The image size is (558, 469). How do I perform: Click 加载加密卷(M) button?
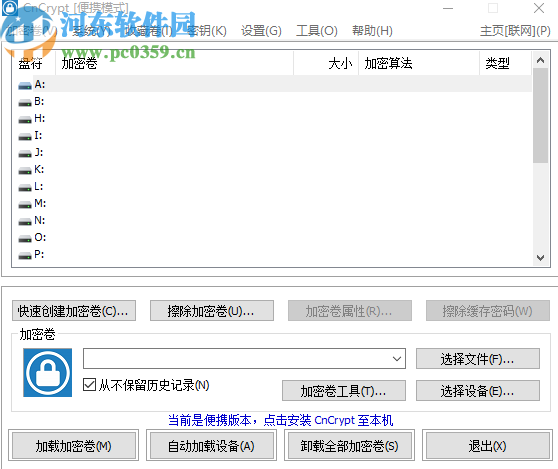[74, 446]
